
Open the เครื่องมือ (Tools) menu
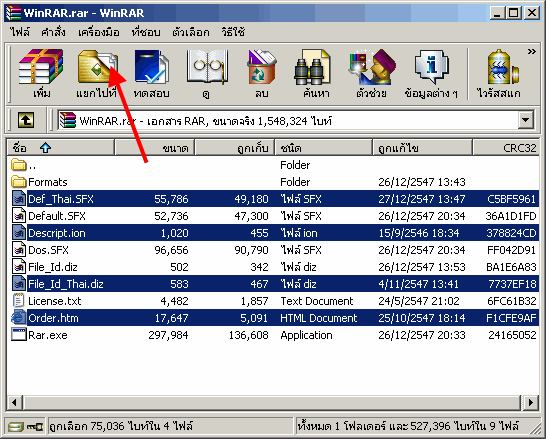click(x=99, y=32)
